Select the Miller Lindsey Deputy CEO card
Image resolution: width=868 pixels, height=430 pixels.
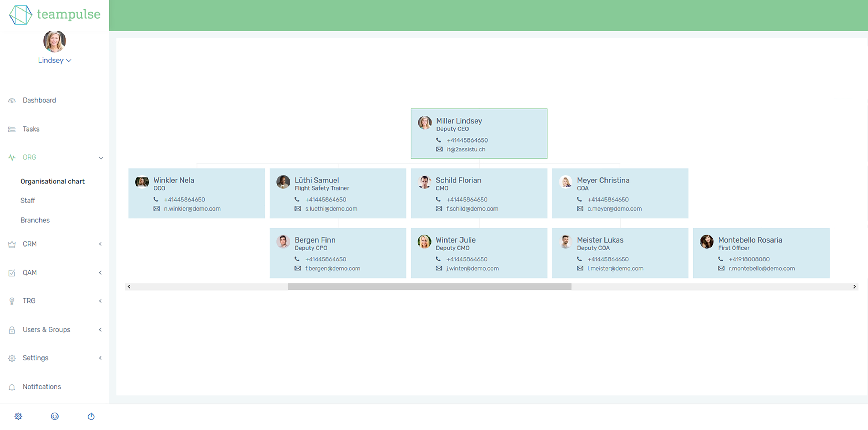479,133
